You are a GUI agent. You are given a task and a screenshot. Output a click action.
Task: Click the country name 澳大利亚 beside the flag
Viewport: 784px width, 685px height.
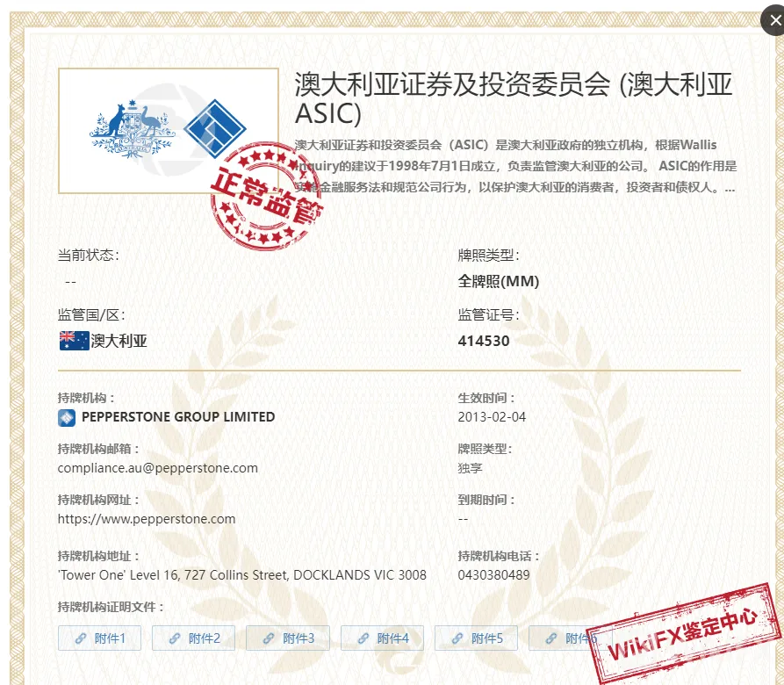pos(119,341)
